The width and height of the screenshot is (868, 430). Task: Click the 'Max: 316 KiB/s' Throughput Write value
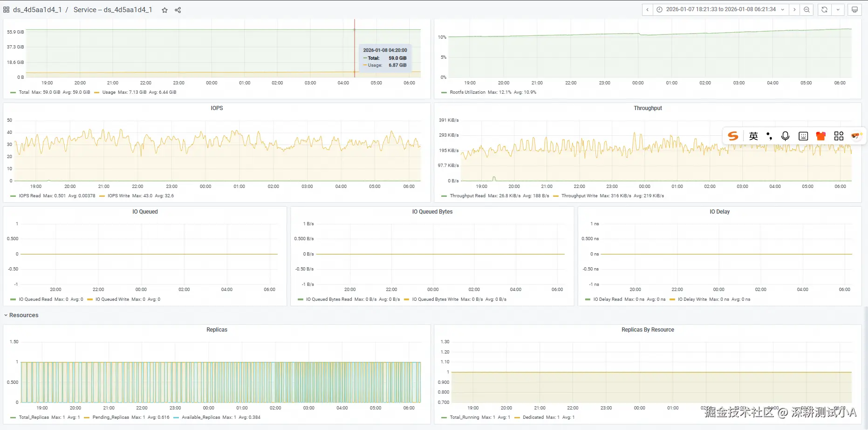(x=615, y=196)
